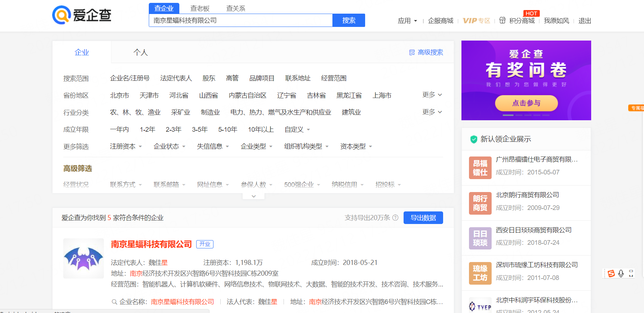Switch to the 查关系 search tab
Screen dimensions: 644x313
point(236,8)
